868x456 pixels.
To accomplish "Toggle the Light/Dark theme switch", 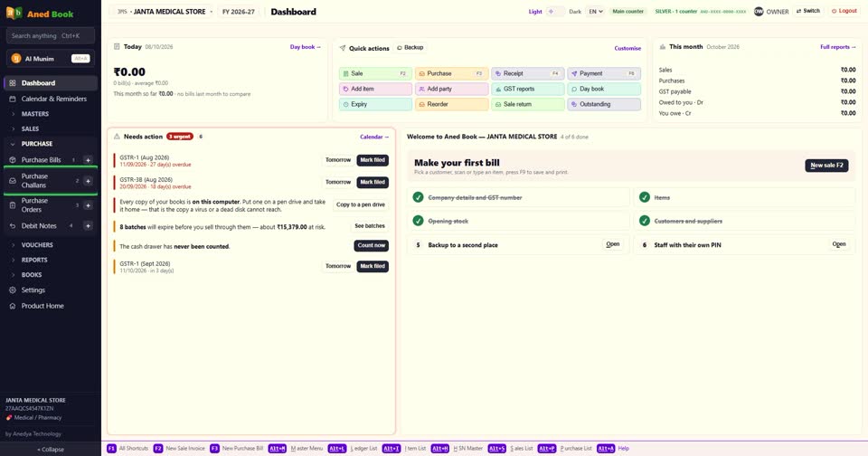I will [555, 11].
